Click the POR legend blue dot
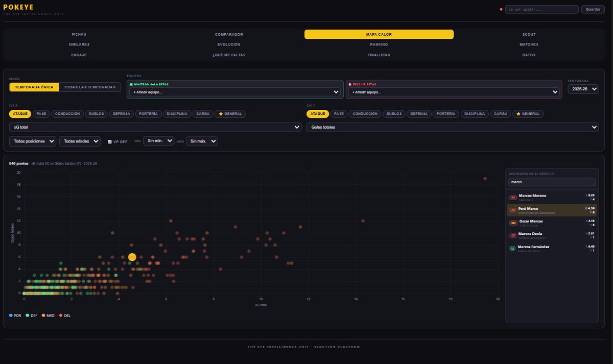 coord(11,316)
